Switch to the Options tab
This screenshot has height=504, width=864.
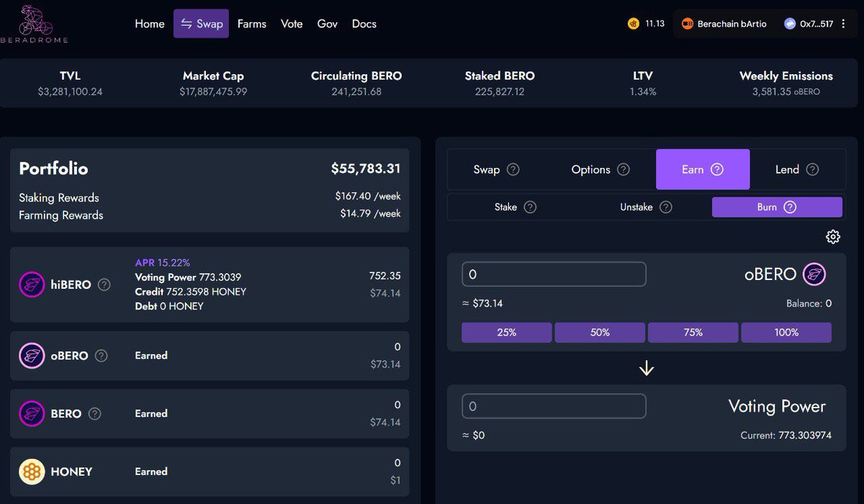600,170
